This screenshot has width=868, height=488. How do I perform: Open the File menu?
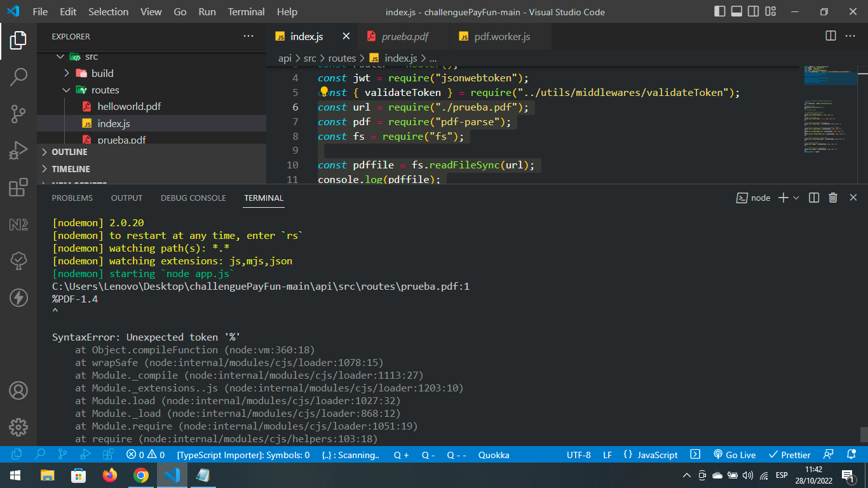(40, 11)
